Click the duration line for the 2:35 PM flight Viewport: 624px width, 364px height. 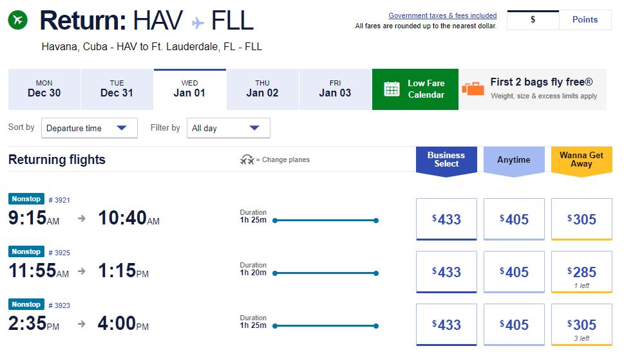coord(325,326)
